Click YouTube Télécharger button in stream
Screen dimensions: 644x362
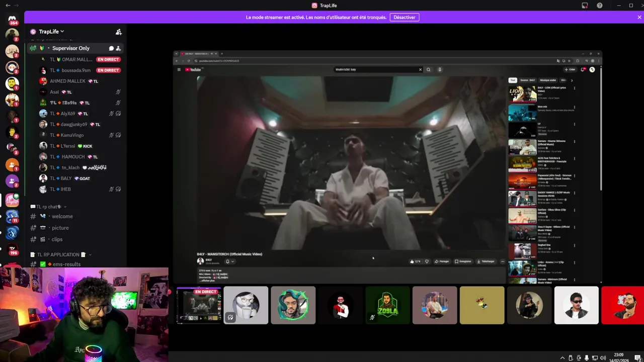[x=486, y=261]
